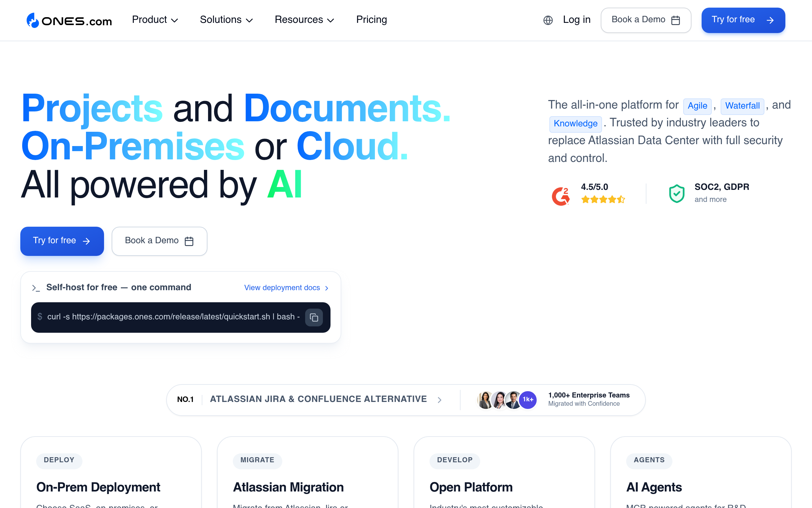Viewport: 812px width, 508px height.
Task: Click the 1k+ avatar badge
Action: [527, 399]
